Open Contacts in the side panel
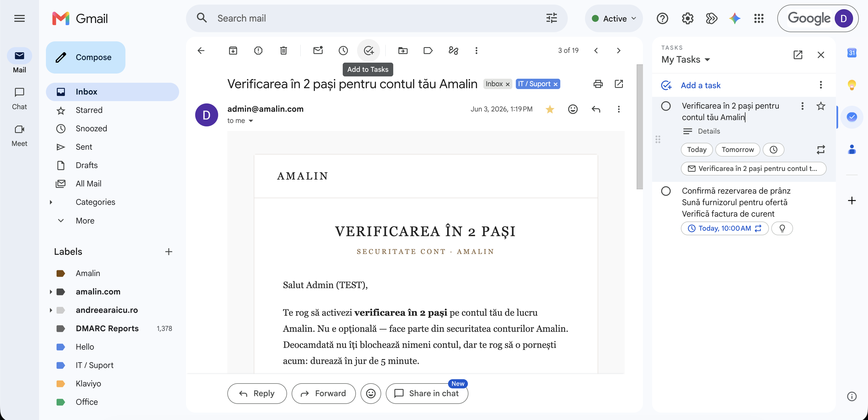 (851, 149)
